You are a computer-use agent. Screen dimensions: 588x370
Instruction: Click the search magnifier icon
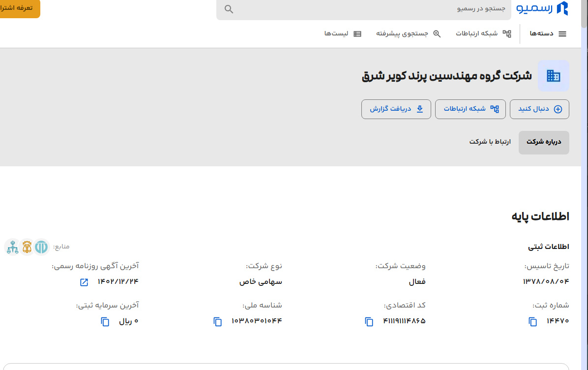(229, 9)
